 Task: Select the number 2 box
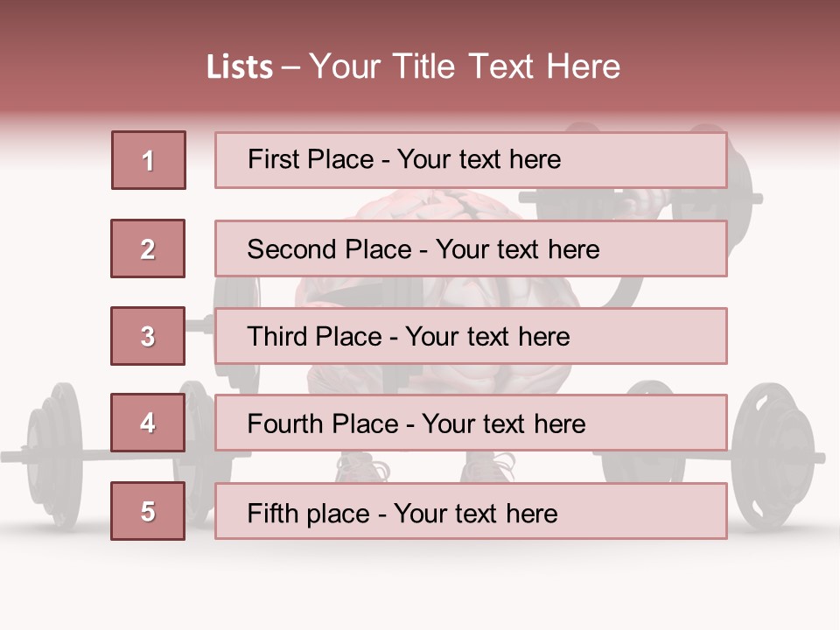click(148, 248)
